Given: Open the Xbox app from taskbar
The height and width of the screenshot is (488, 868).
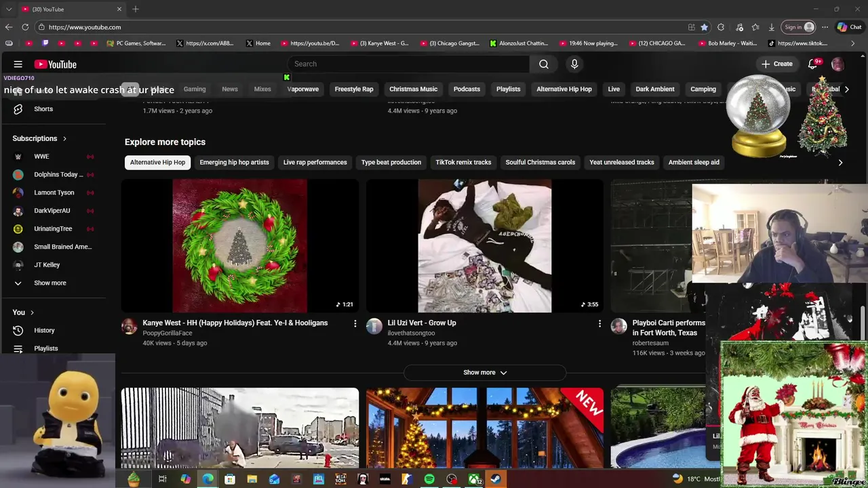Looking at the screenshot, I should click(474, 479).
